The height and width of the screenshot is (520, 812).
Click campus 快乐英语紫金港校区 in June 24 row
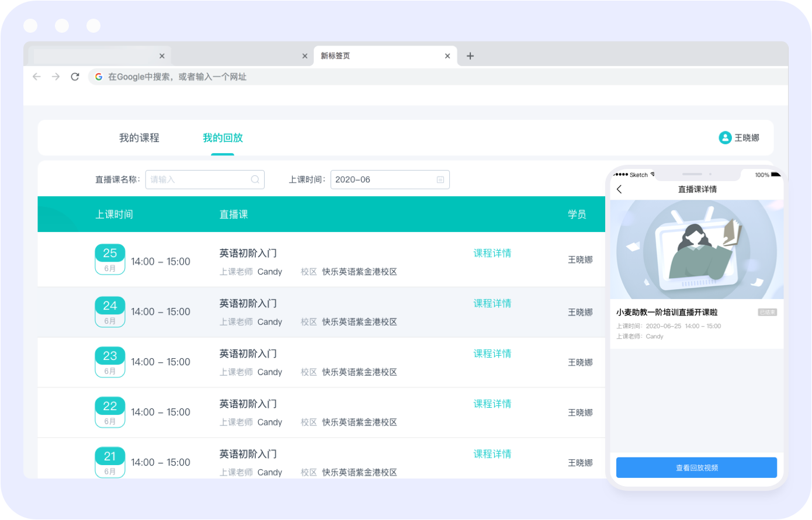pyautogui.click(x=359, y=322)
